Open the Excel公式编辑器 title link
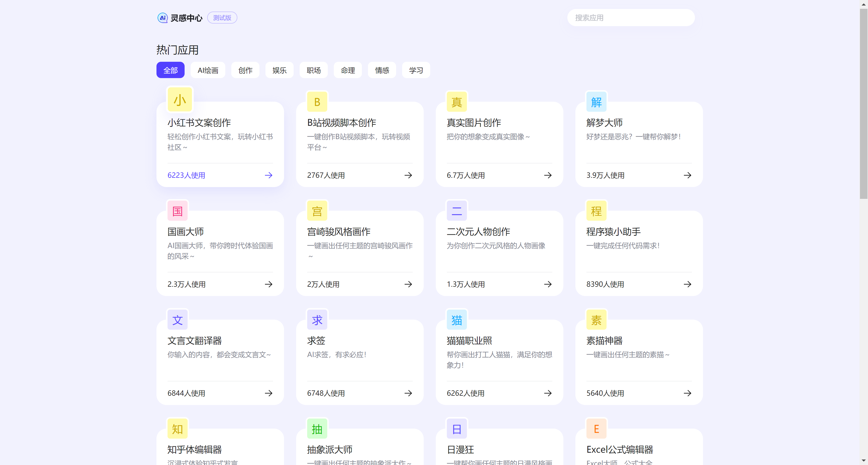The height and width of the screenshot is (465, 868). pos(620,449)
